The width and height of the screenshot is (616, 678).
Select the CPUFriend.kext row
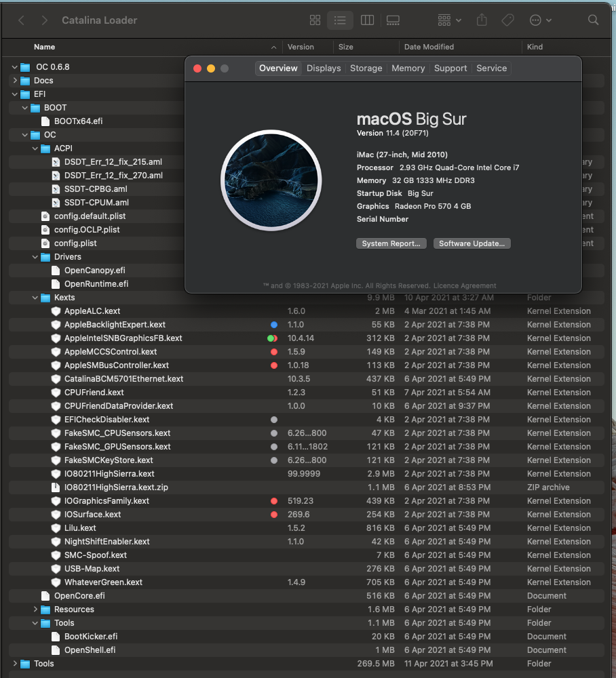pos(306,392)
